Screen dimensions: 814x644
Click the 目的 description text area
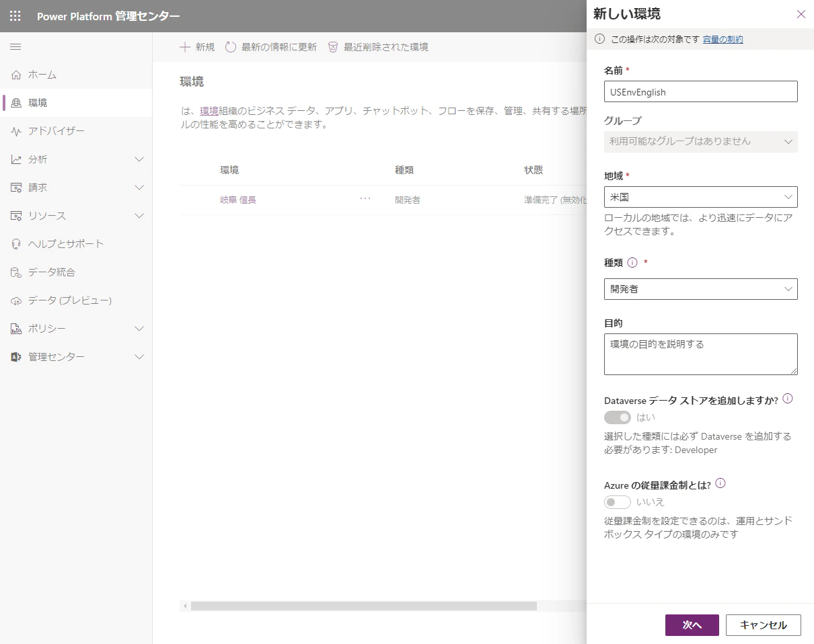click(x=701, y=354)
